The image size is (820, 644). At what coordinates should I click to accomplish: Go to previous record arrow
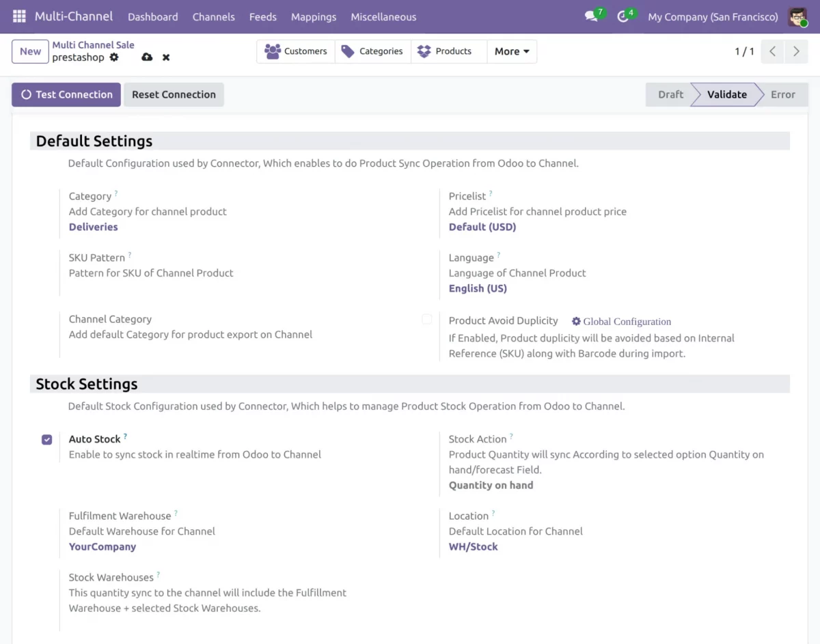pyautogui.click(x=772, y=51)
